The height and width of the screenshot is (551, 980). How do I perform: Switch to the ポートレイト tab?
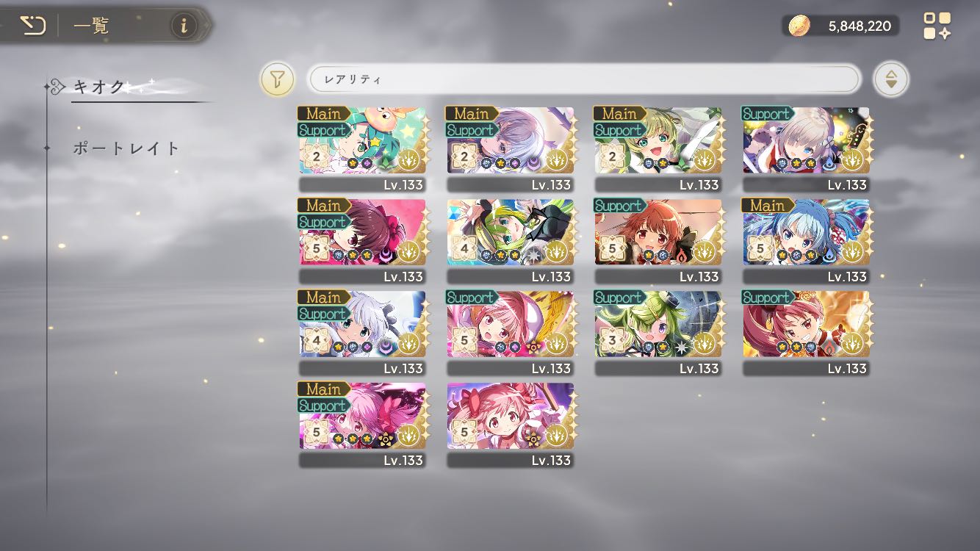coord(126,148)
